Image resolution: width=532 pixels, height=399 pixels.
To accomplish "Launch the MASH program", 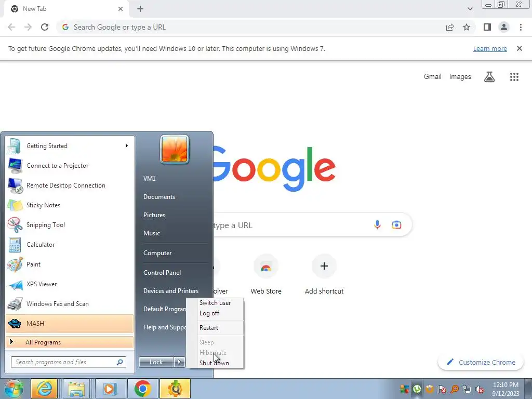I will pyautogui.click(x=70, y=323).
